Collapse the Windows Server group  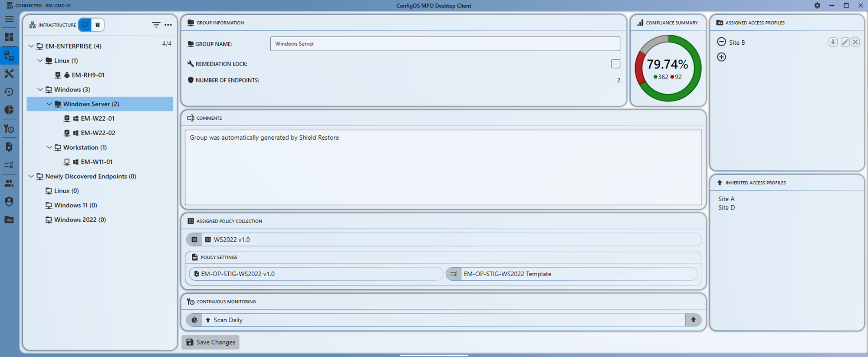[49, 104]
